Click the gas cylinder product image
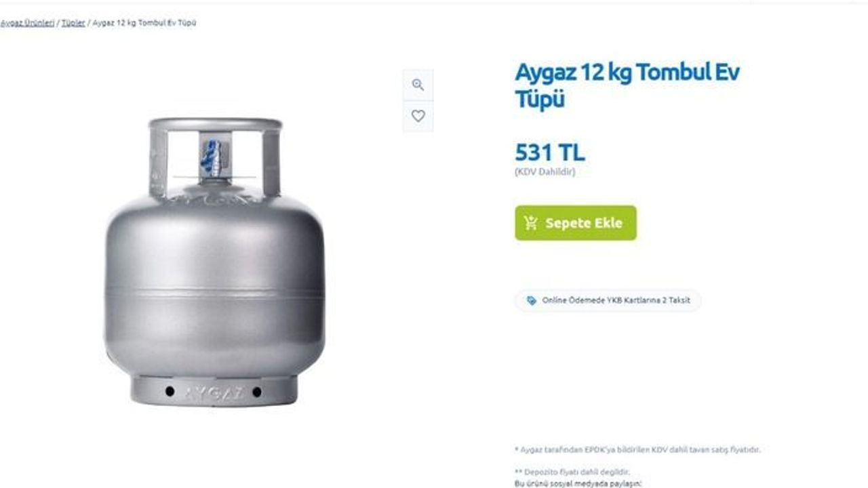The image size is (868, 488). click(x=214, y=262)
